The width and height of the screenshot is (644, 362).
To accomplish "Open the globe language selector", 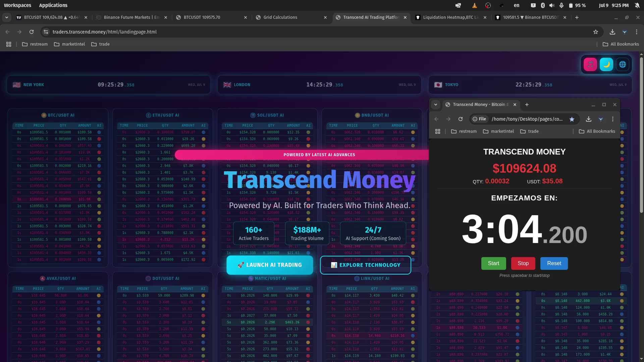I will click(623, 64).
